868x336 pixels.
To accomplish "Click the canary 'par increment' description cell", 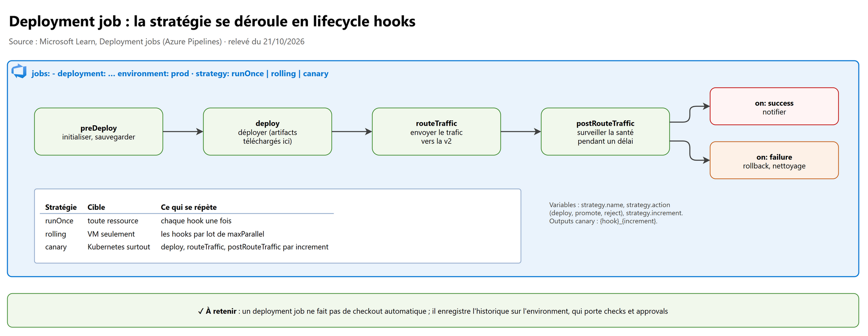I will (x=245, y=247).
